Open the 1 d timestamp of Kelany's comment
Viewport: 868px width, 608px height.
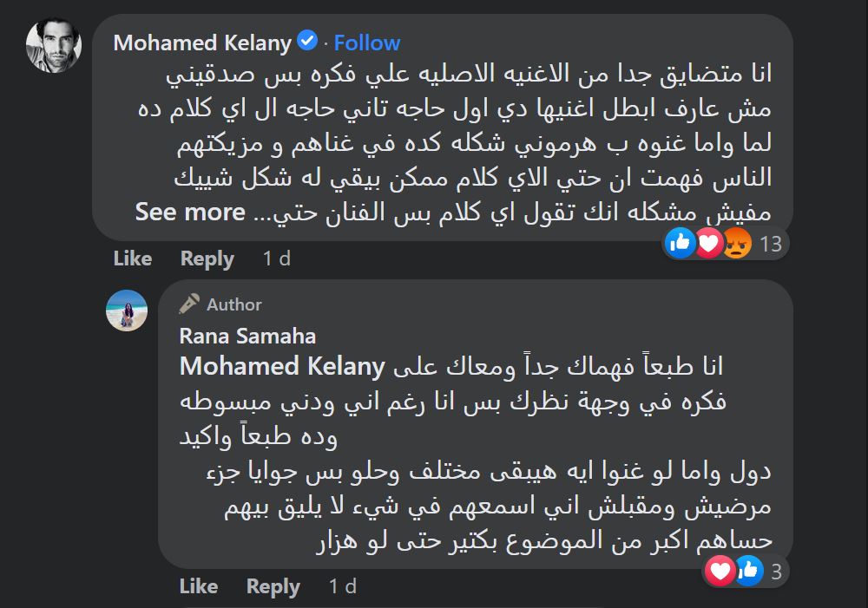coord(276,258)
